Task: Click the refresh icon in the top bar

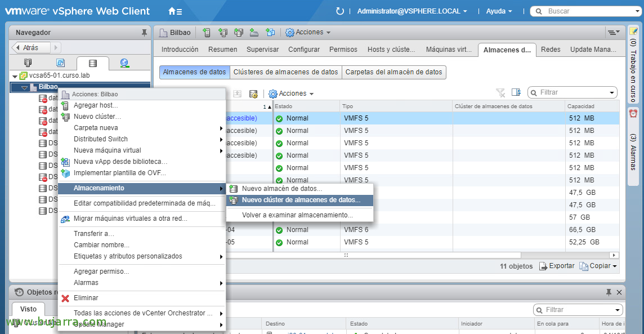Action: 339,11
